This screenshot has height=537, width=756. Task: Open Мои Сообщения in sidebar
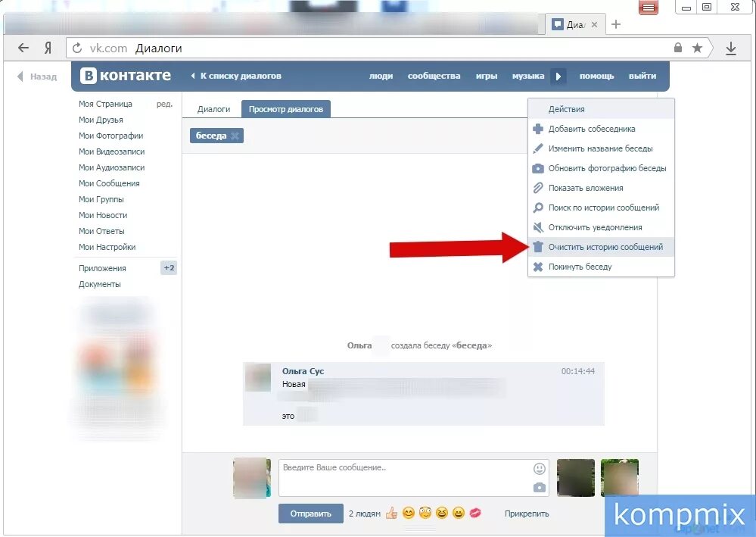point(109,183)
